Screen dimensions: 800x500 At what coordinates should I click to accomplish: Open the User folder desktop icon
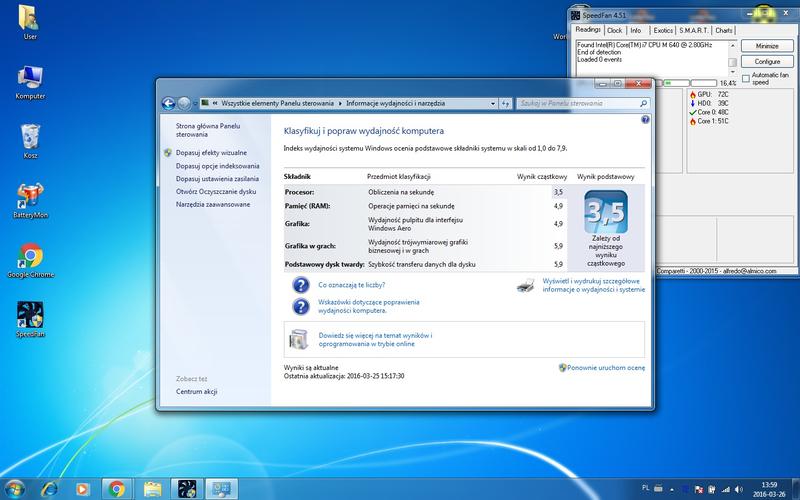[x=30, y=22]
